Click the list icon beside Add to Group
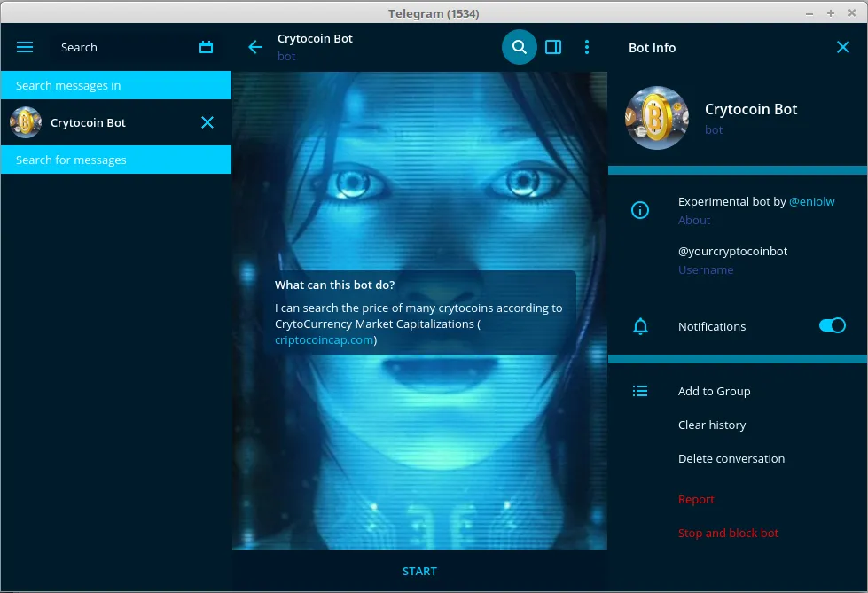Image resolution: width=868 pixels, height=593 pixels. (x=640, y=391)
